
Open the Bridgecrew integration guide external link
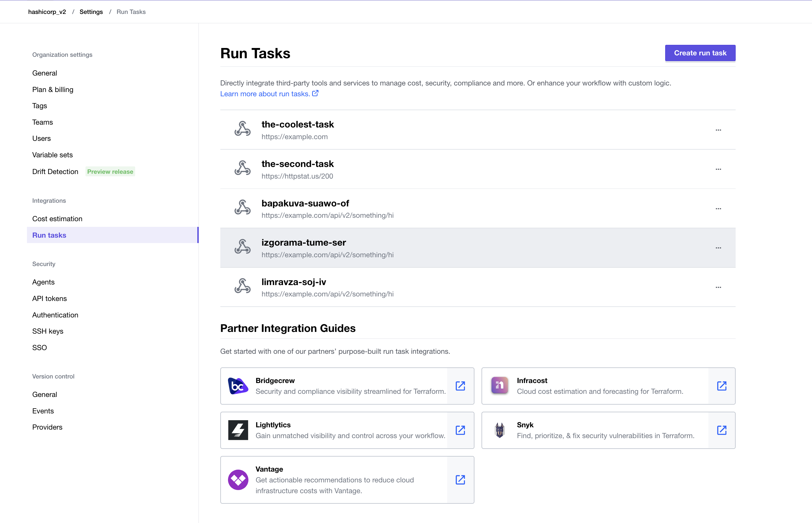click(460, 386)
